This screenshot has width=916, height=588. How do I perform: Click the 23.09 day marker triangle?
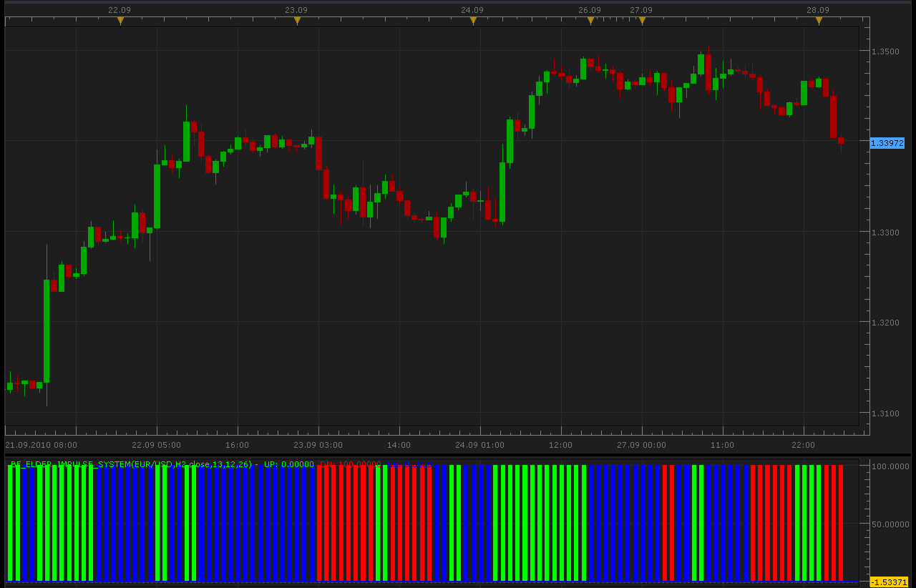297,21
